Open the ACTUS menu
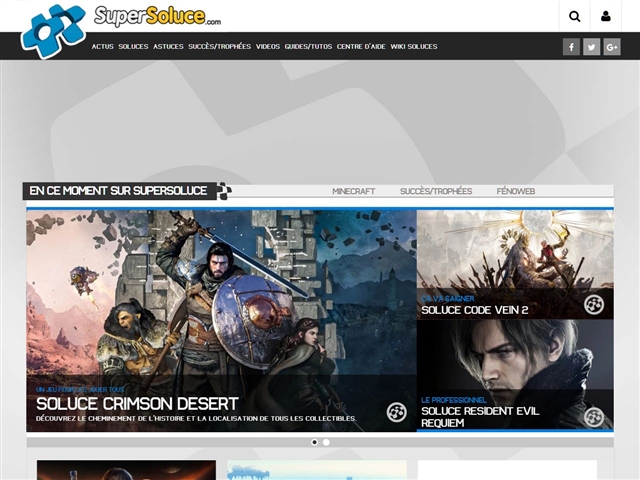Image resolution: width=640 pixels, height=480 pixels. (x=102, y=47)
